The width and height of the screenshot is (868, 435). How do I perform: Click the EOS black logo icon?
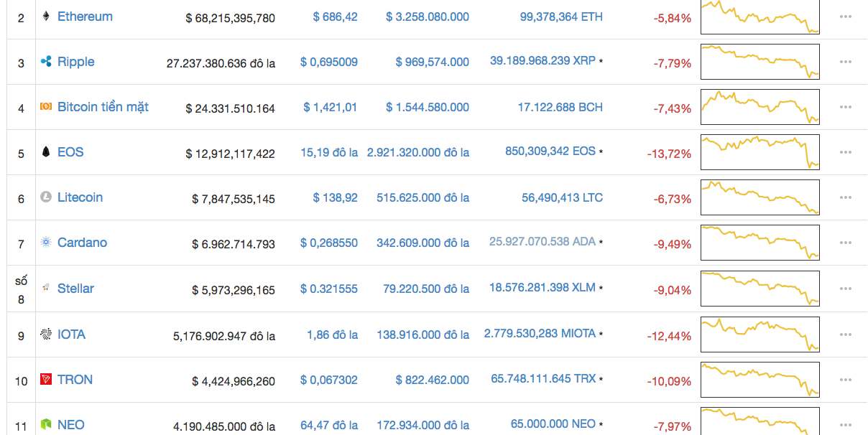click(x=46, y=152)
